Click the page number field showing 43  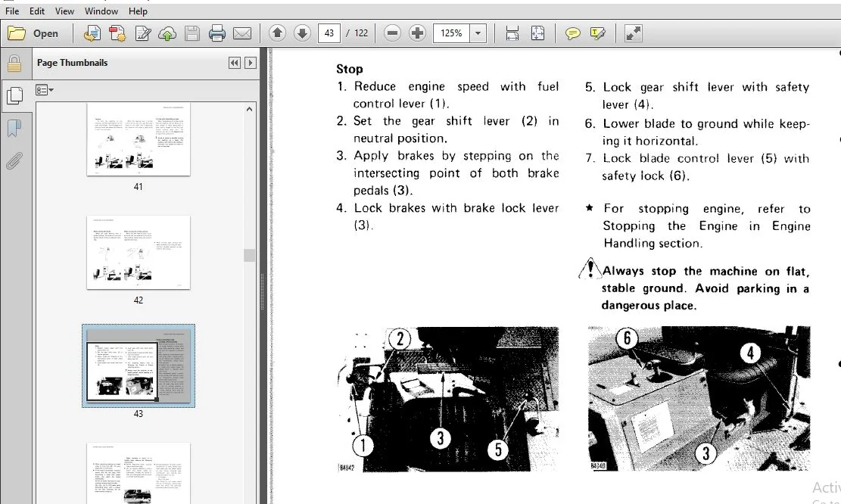329,33
